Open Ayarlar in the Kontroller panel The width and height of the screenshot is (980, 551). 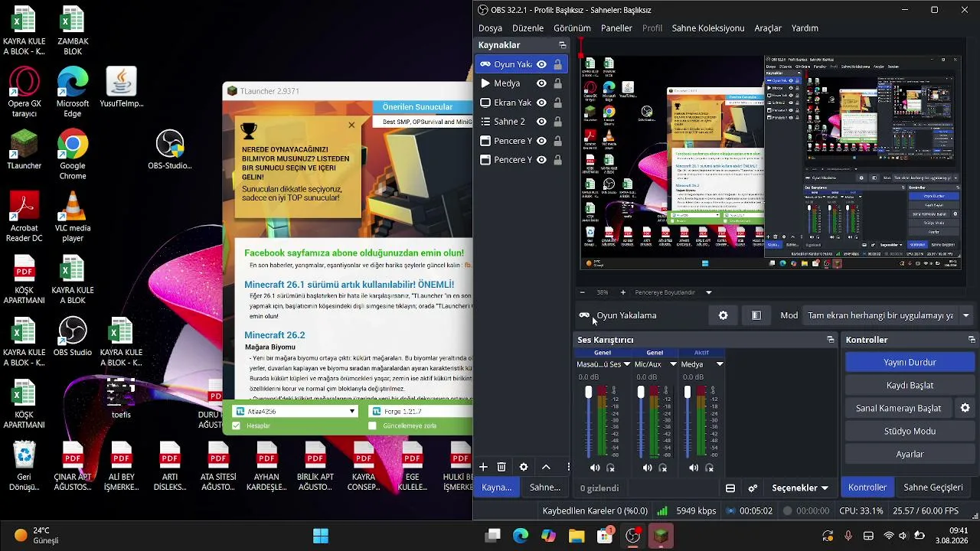pyautogui.click(x=910, y=454)
